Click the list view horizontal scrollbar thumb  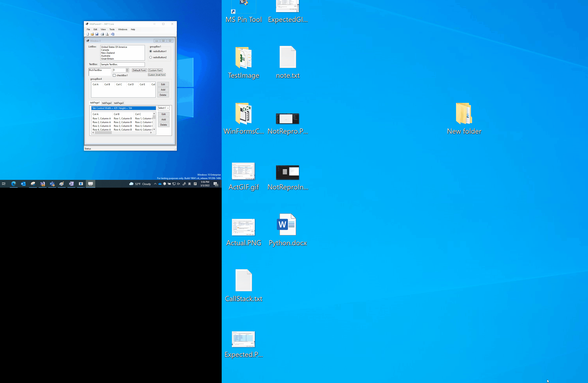tap(103, 133)
